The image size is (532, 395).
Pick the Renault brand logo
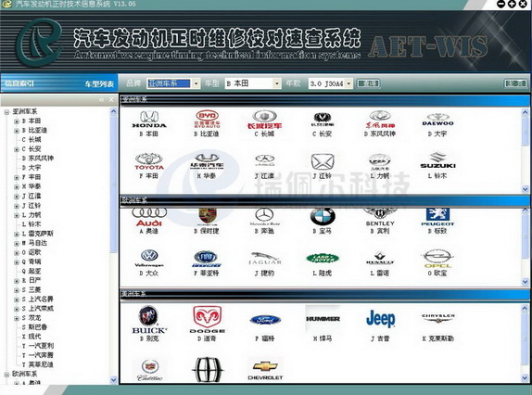coord(380,259)
